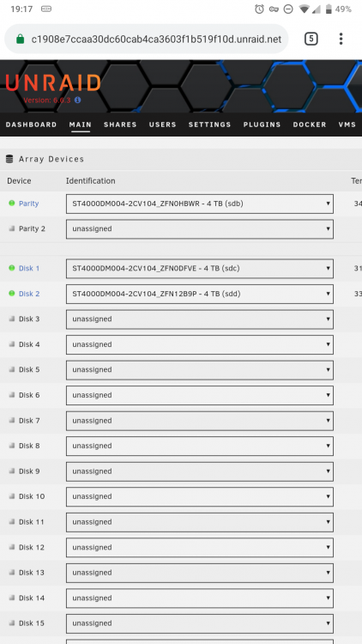
Task: Open the Disk 9 unassigned dropdown
Action: (200, 471)
